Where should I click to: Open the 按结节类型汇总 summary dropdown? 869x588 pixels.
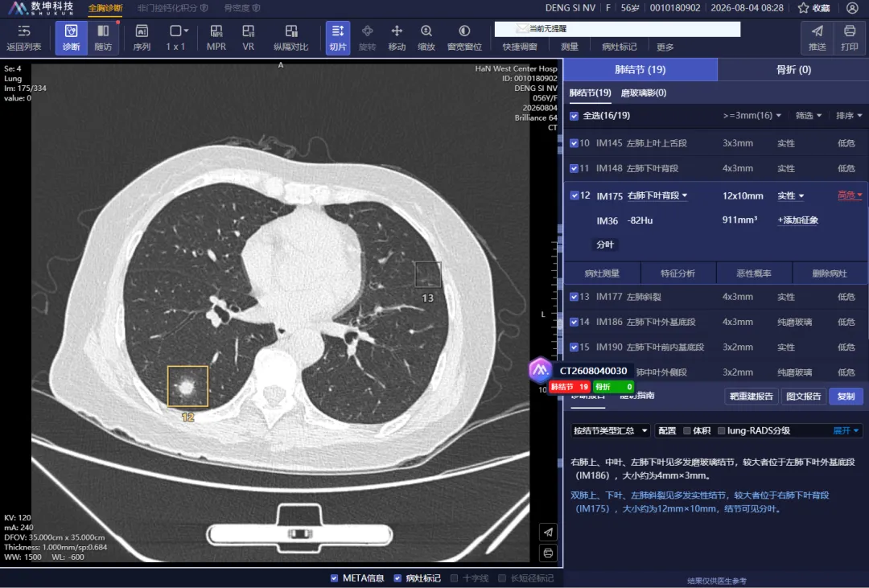click(x=610, y=430)
